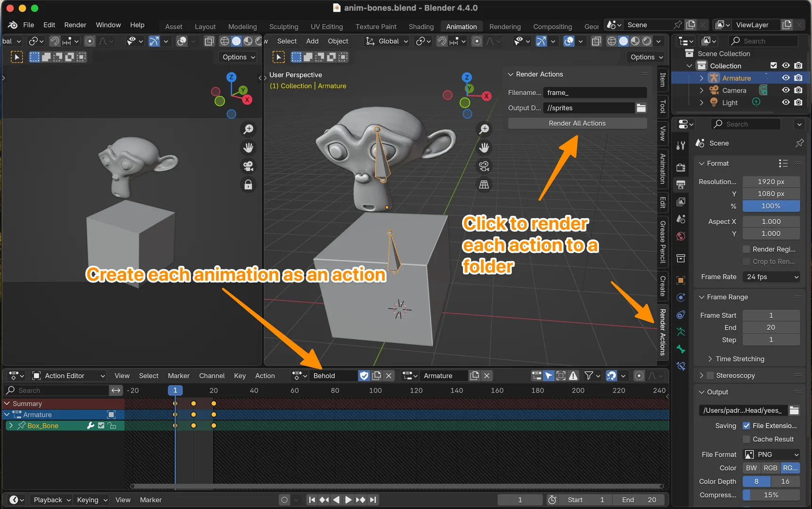Open the Object properties tab icon
This screenshot has width=812, height=509.
(x=680, y=280)
